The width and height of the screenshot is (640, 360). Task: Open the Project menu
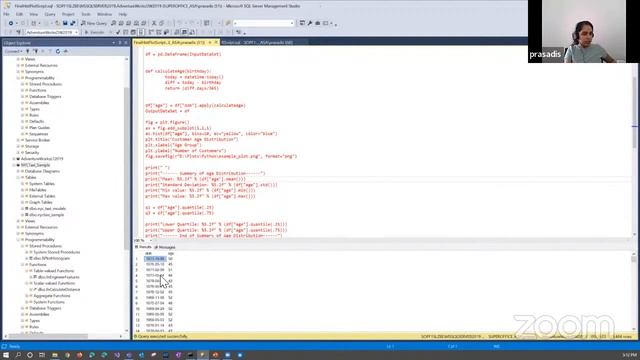click(68, 14)
